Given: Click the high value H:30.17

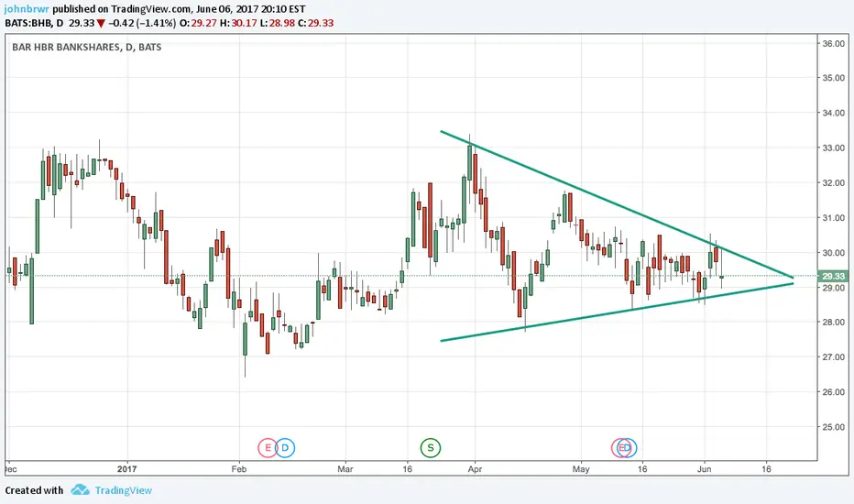Looking at the screenshot, I should [238, 23].
